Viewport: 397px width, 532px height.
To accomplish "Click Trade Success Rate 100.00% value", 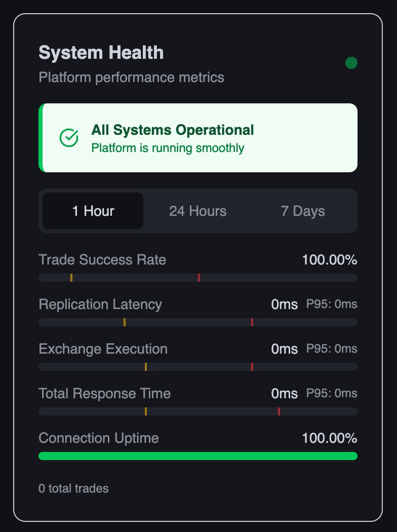I will click(330, 260).
